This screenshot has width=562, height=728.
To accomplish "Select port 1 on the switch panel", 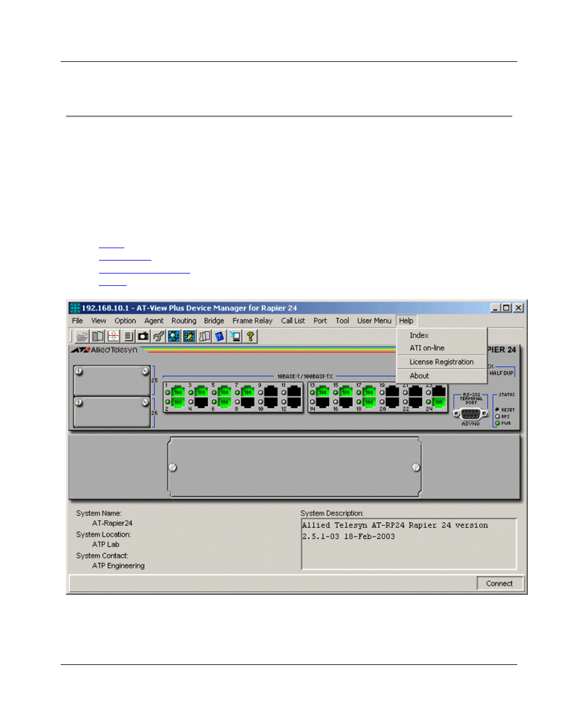I will coord(178,391).
